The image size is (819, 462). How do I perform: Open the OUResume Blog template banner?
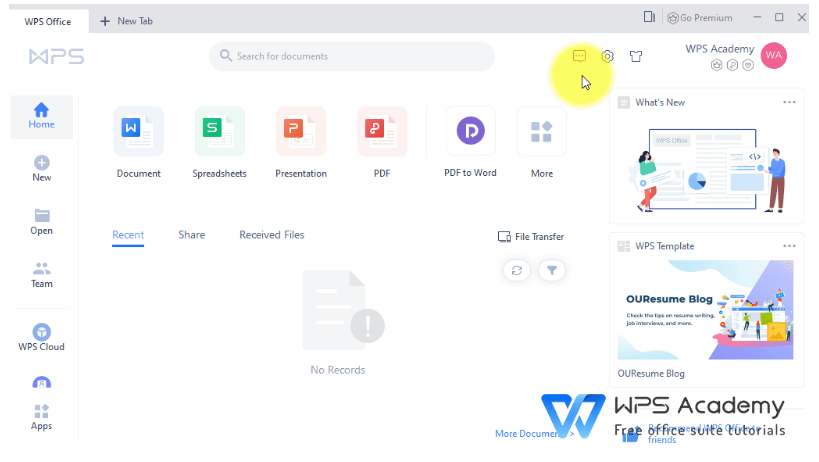(x=705, y=310)
